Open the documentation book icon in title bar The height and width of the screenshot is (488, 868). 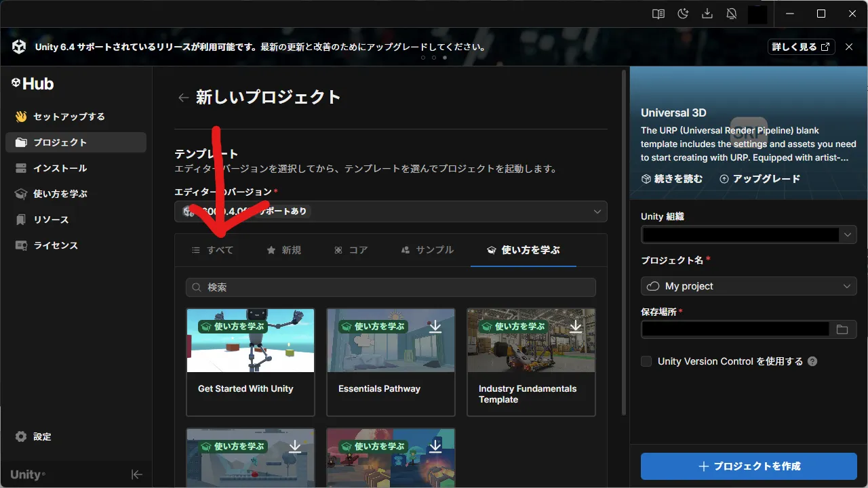(x=657, y=14)
